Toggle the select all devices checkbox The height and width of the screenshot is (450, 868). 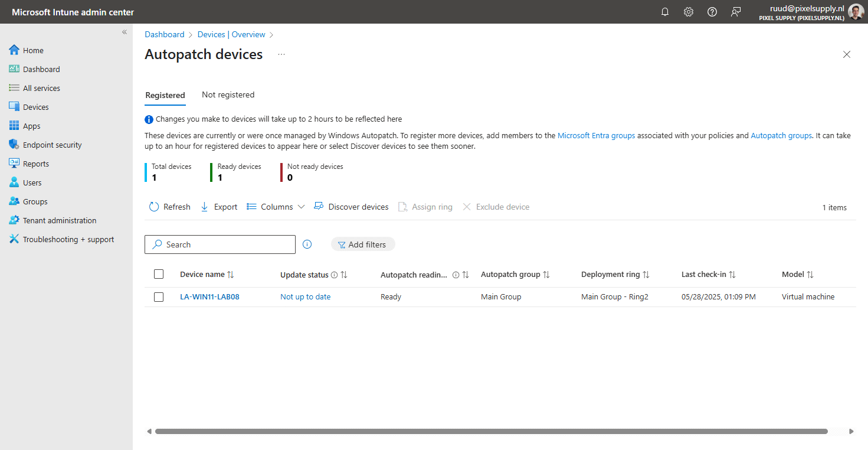(x=159, y=274)
